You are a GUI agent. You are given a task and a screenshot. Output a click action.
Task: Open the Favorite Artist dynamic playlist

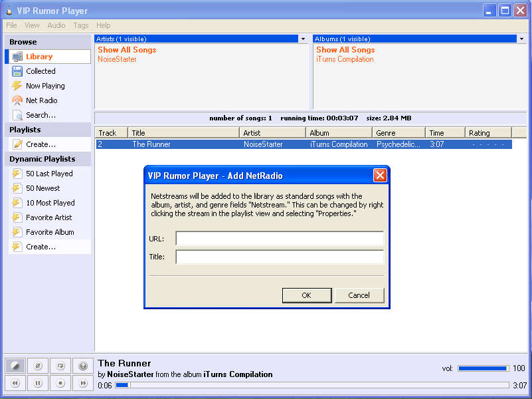pos(48,217)
